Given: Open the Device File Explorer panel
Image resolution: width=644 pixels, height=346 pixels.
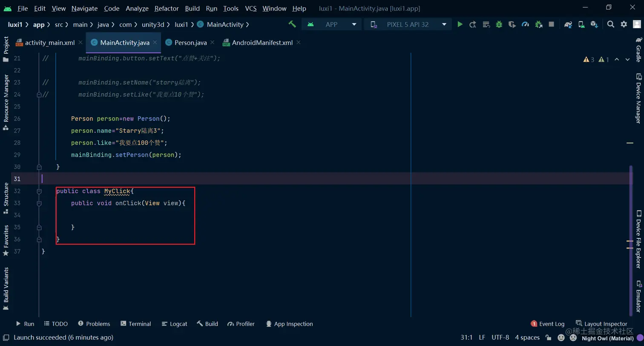Looking at the screenshot, I should (x=638, y=239).
